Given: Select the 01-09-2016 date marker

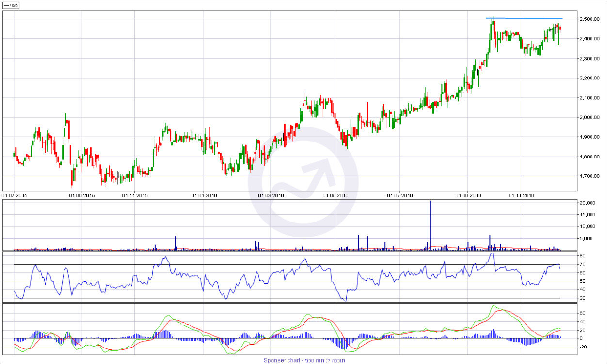Looking at the screenshot, I should (x=468, y=196).
